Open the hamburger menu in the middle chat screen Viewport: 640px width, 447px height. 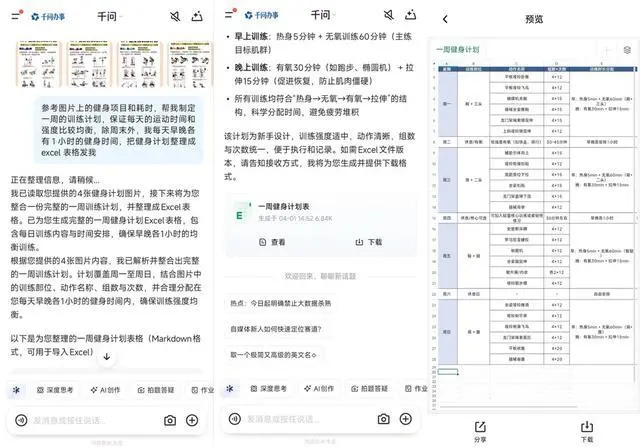point(231,14)
